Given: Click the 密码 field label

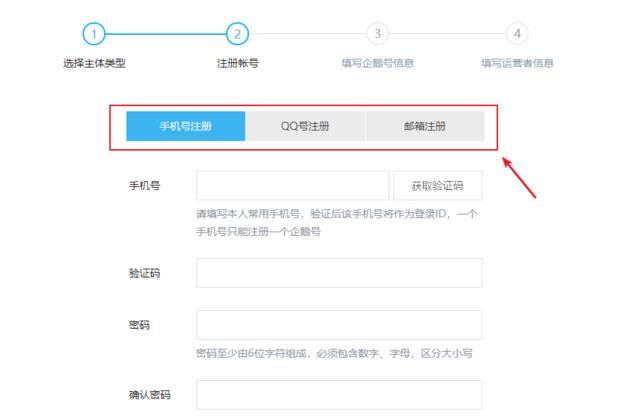Looking at the screenshot, I should [139, 325].
